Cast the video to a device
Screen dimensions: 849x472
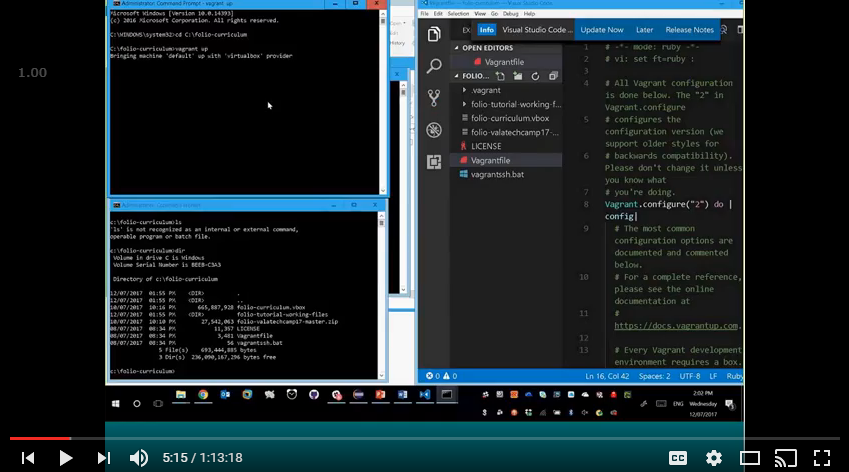(x=786, y=458)
